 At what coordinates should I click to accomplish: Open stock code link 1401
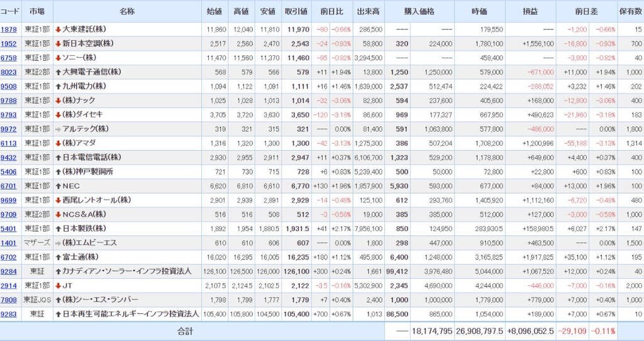tap(8, 243)
